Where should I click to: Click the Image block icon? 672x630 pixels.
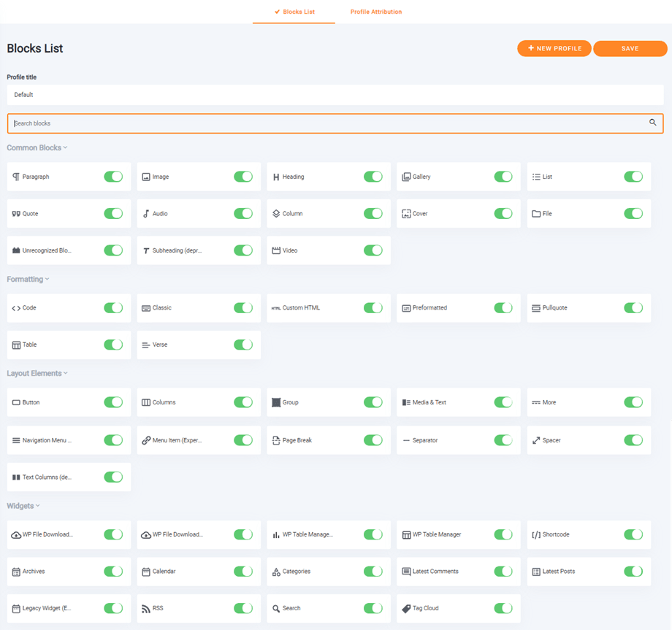click(x=146, y=177)
